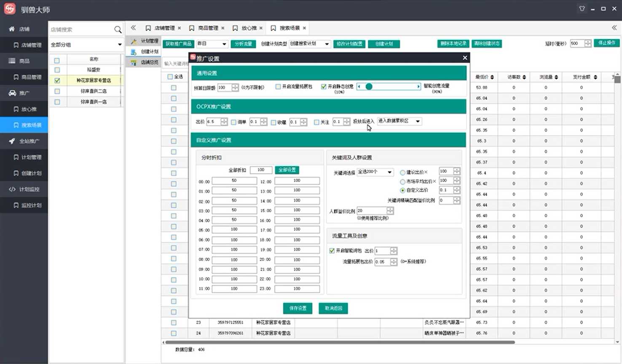Screen dimensions: 622x364
Task: Open the 计划监控 code-icon section in sidebar
Action: pos(24,189)
